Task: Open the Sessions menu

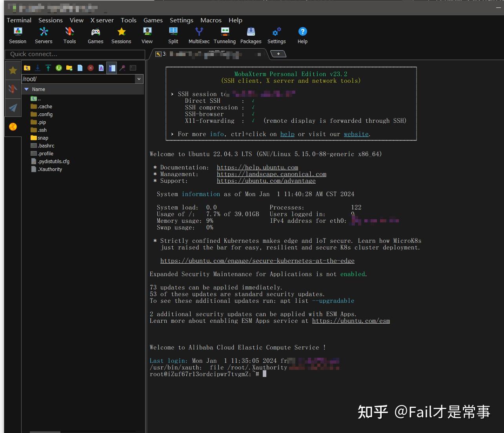Action: click(x=51, y=20)
